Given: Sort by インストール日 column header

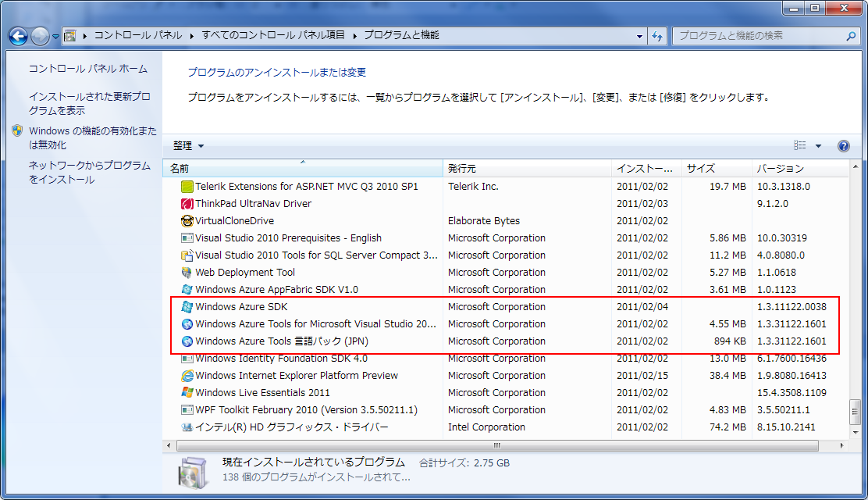Looking at the screenshot, I should click(646, 168).
